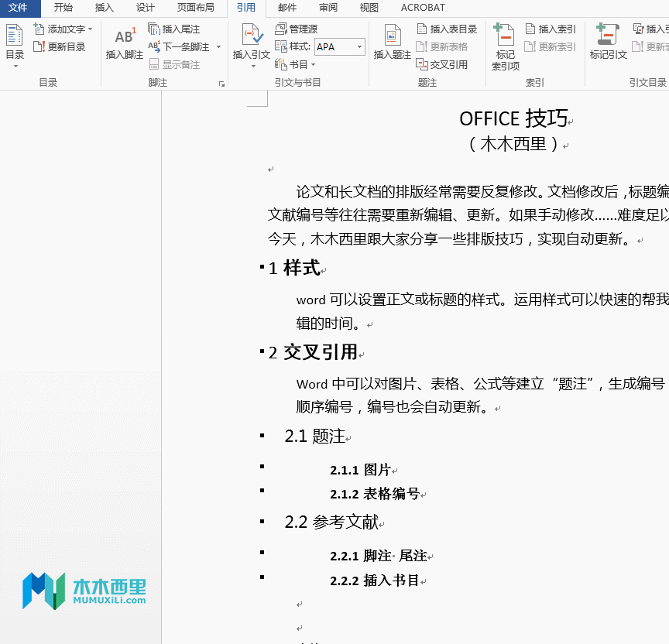Open the APA citation style combo box
Image resolution: width=669 pixels, height=644 pixels.
340,46
